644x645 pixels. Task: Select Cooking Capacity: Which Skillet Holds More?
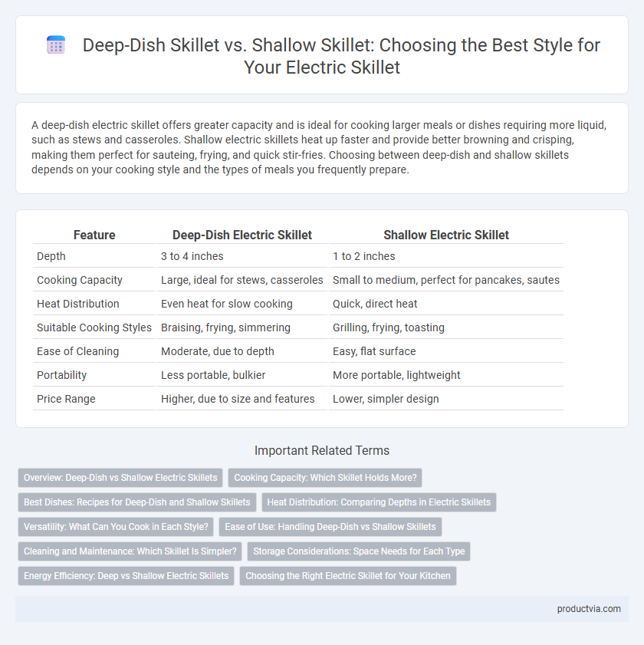click(325, 478)
